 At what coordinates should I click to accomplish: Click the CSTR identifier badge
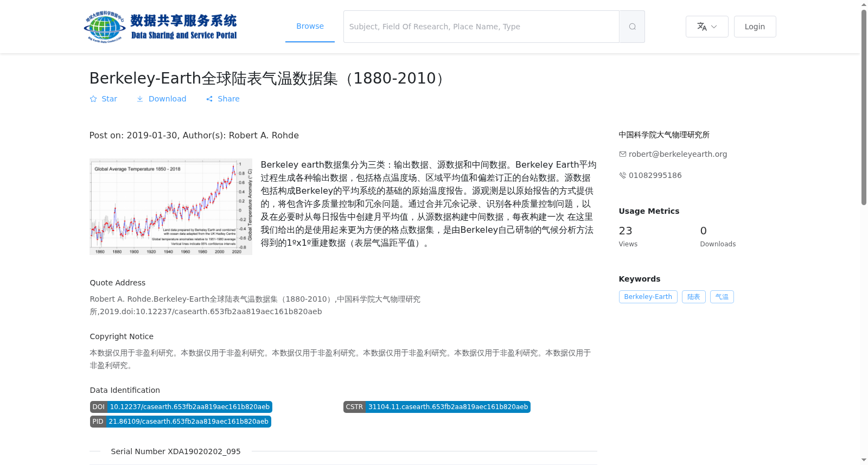[437, 407]
